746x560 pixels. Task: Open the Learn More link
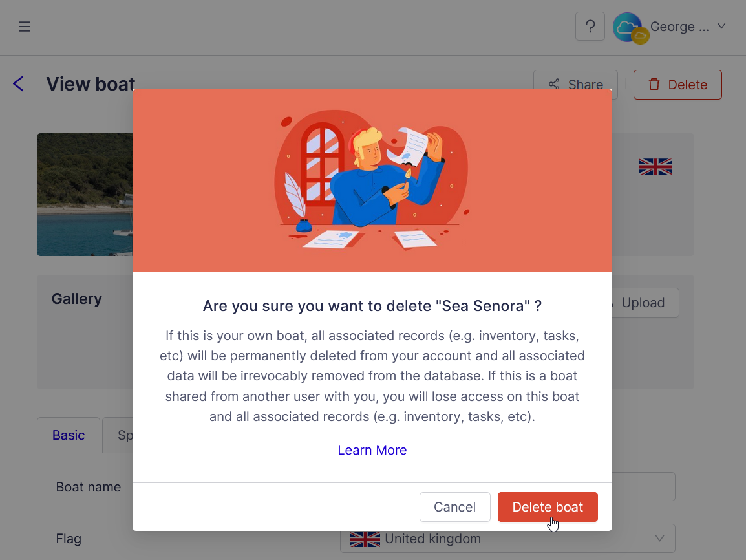pos(372,450)
